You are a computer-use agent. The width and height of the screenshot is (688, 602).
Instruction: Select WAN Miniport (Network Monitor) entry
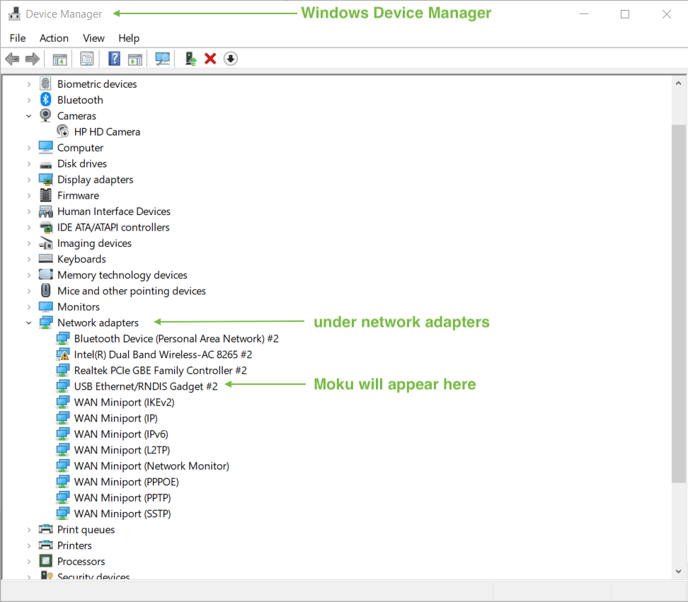coord(151,466)
